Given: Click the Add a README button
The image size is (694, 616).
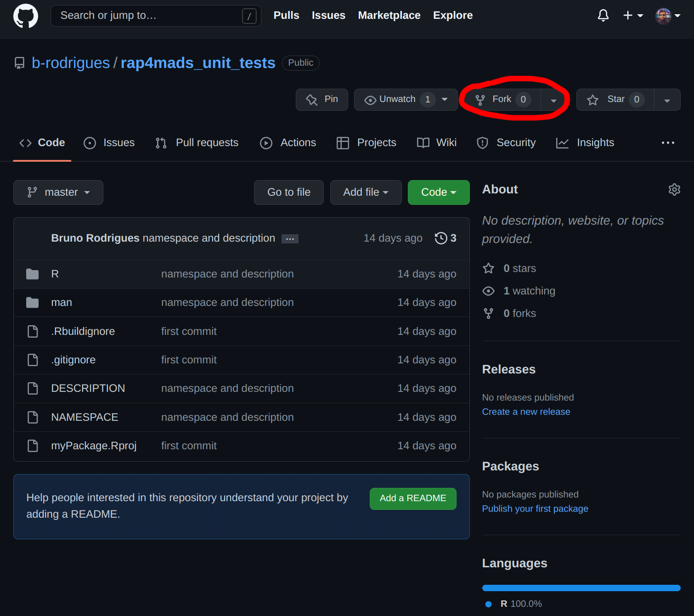Looking at the screenshot, I should pos(413,498).
